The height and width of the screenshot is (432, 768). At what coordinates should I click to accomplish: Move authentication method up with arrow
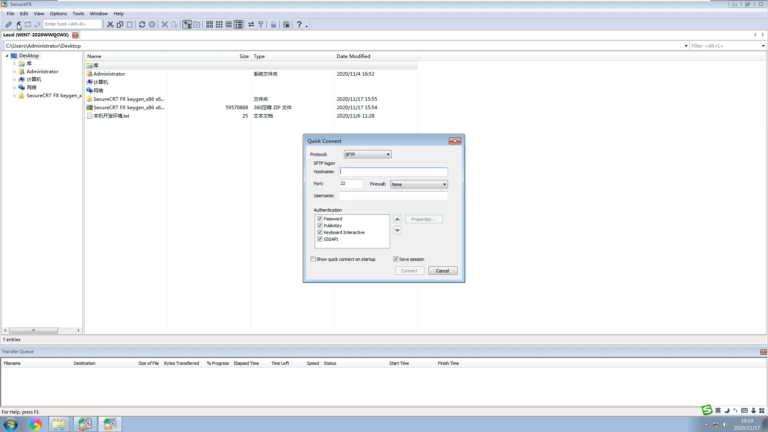(x=397, y=219)
